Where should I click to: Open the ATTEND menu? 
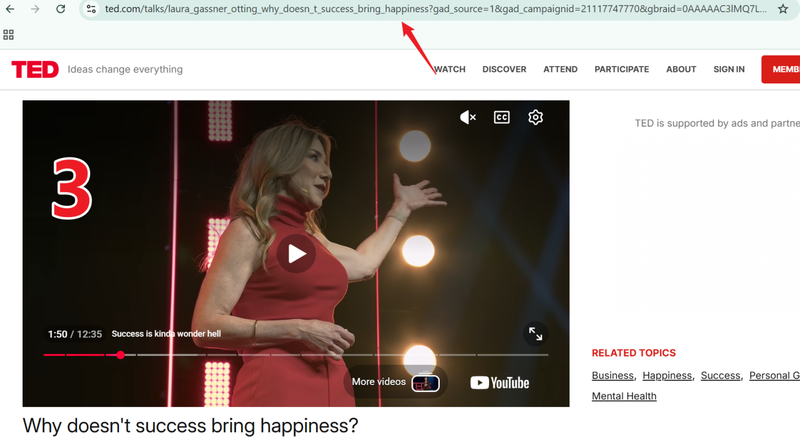pyautogui.click(x=560, y=69)
